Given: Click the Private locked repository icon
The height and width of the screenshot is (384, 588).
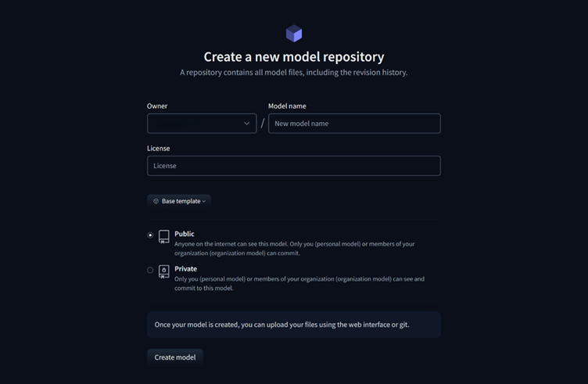Looking at the screenshot, I should click(x=164, y=271).
